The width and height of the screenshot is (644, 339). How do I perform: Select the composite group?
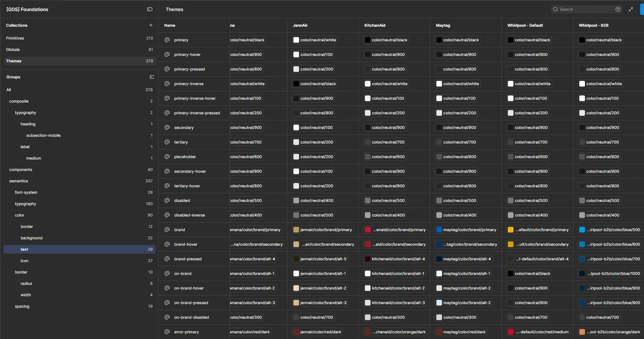pos(79,101)
